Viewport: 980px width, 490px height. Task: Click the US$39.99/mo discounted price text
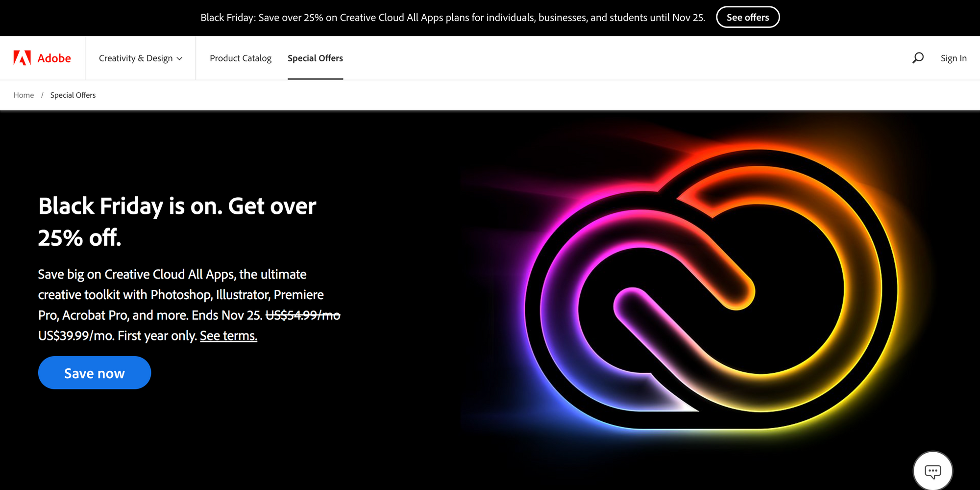tap(75, 336)
